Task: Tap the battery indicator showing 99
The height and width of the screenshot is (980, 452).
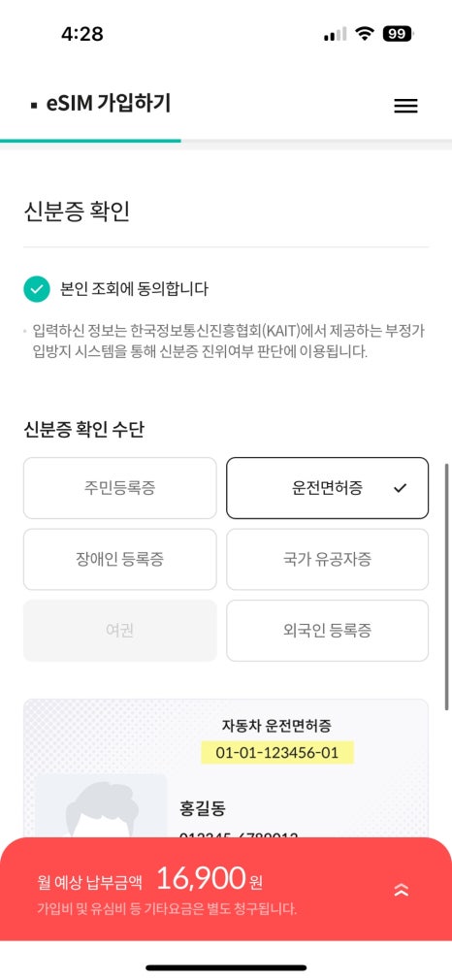Action: click(398, 34)
